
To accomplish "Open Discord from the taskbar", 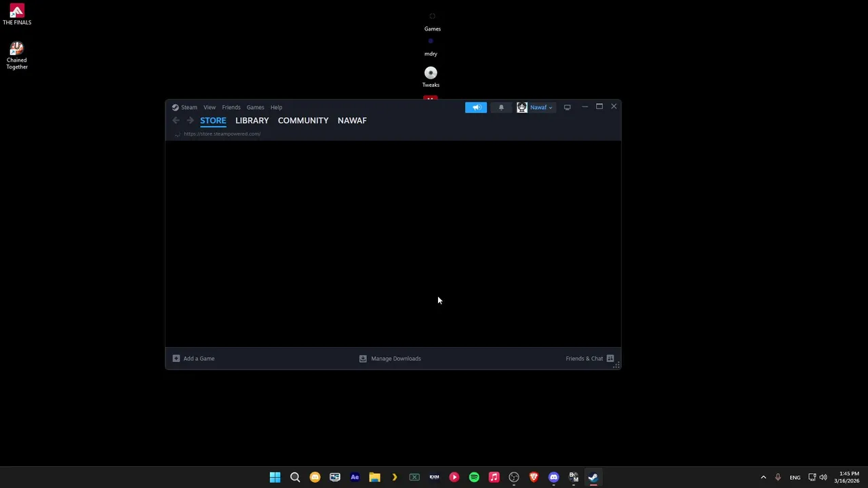I will point(553,477).
